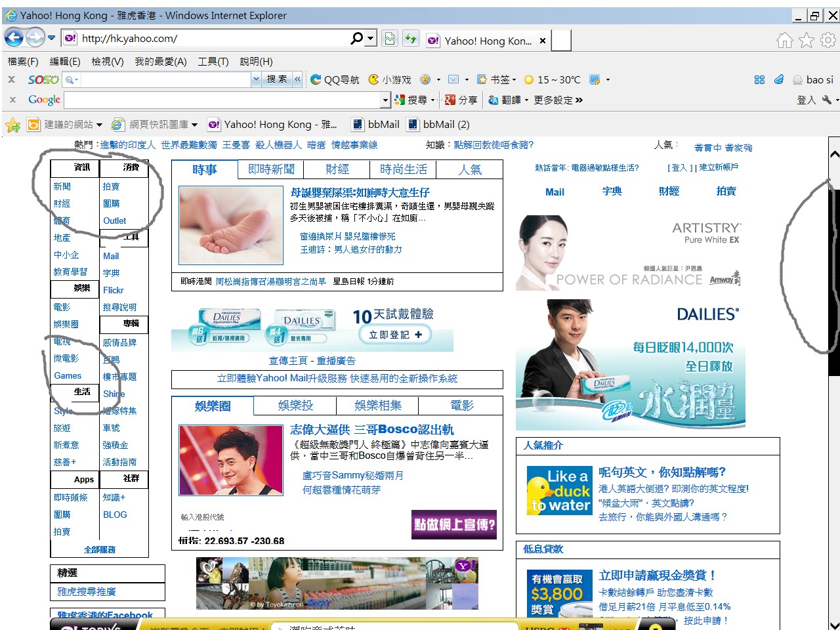Open the Google search box dropdown arrow
This screenshot has height=630, width=840.
click(x=385, y=100)
